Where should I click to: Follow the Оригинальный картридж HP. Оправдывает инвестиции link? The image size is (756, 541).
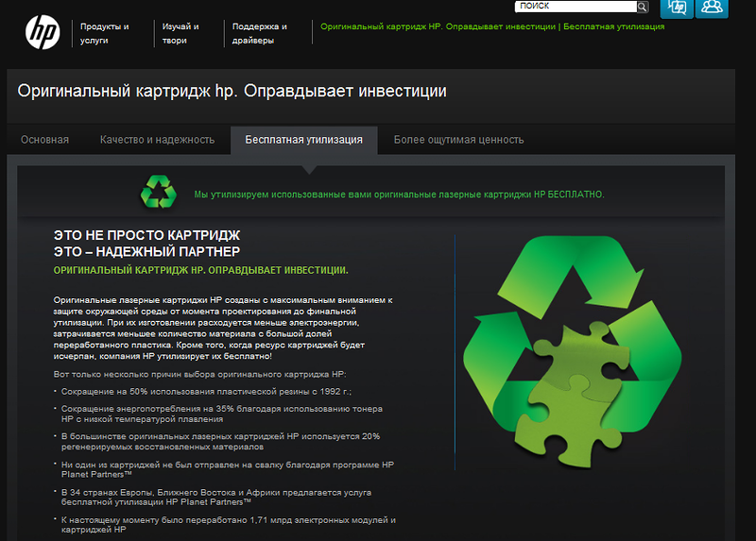tap(438, 26)
